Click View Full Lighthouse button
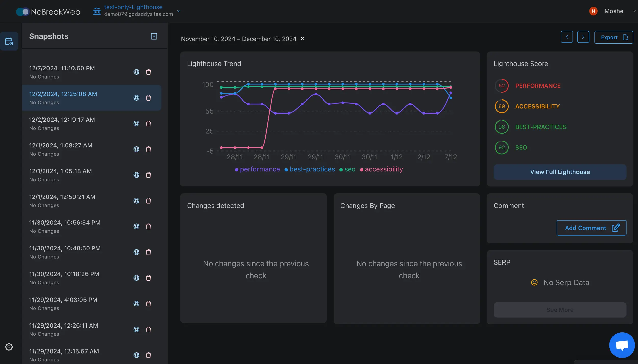 [560, 172]
